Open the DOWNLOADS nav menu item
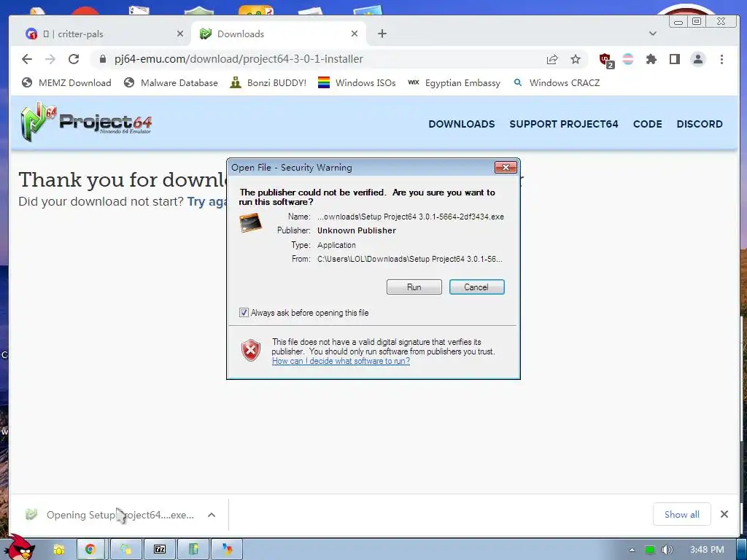 (462, 124)
